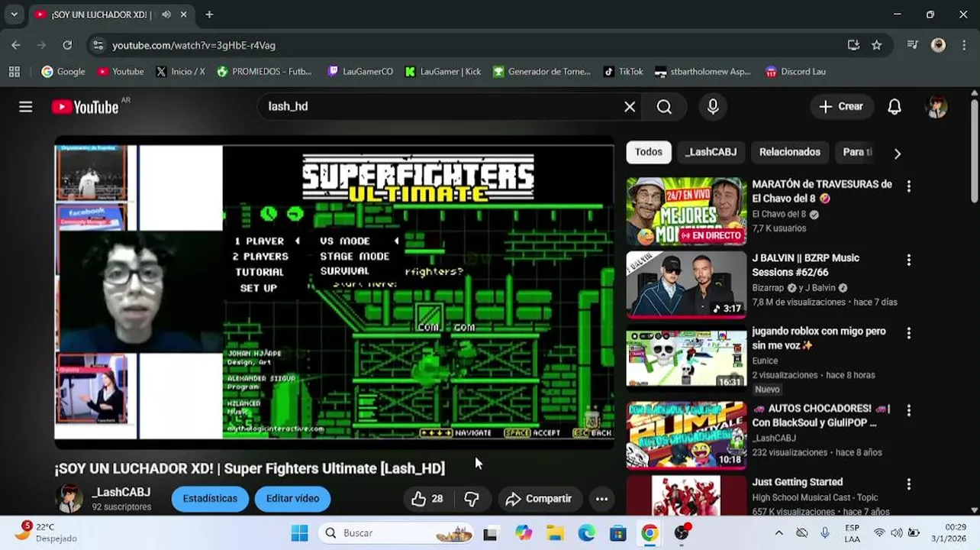
Task: Click the taskbar Buscar search box
Action: click(x=397, y=533)
